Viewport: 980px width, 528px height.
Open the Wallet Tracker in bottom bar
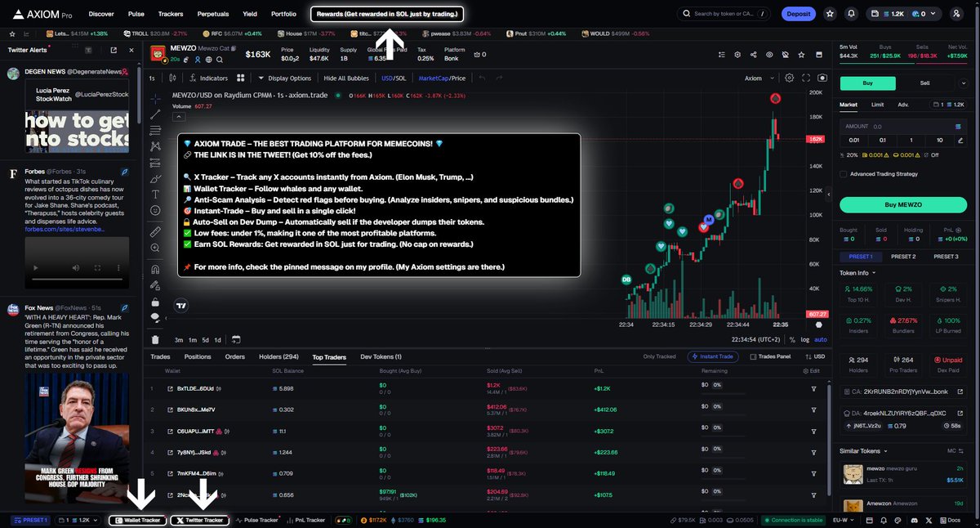pyautogui.click(x=138, y=520)
